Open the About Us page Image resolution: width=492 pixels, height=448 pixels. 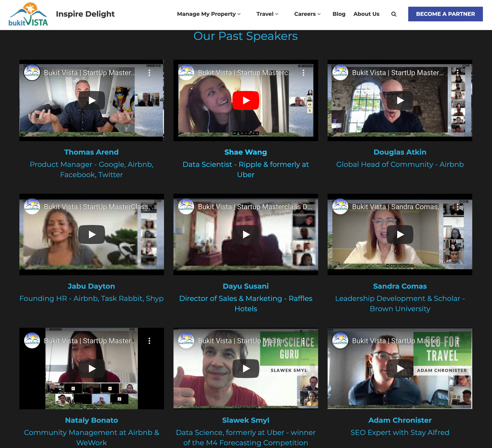(x=367, y=14)
